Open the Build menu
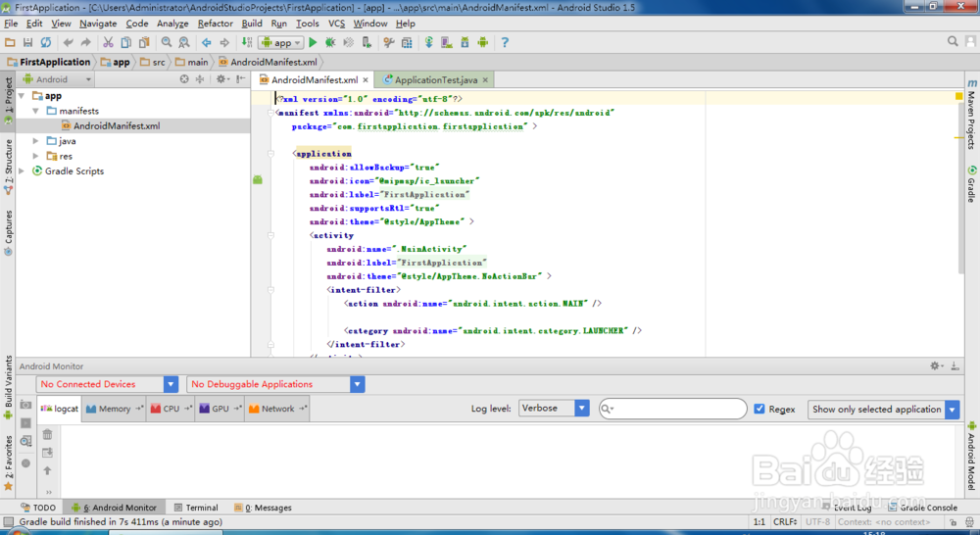 point(252,24)
